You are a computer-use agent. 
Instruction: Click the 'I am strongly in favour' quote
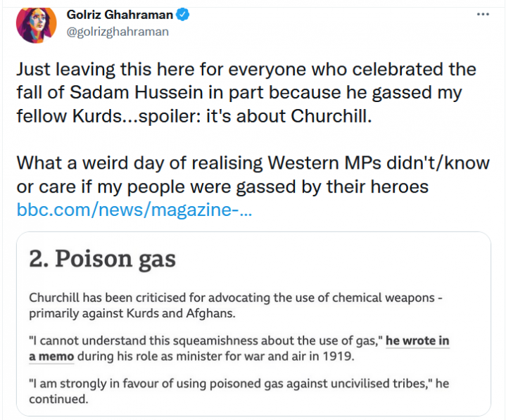[x=232, y=383]
